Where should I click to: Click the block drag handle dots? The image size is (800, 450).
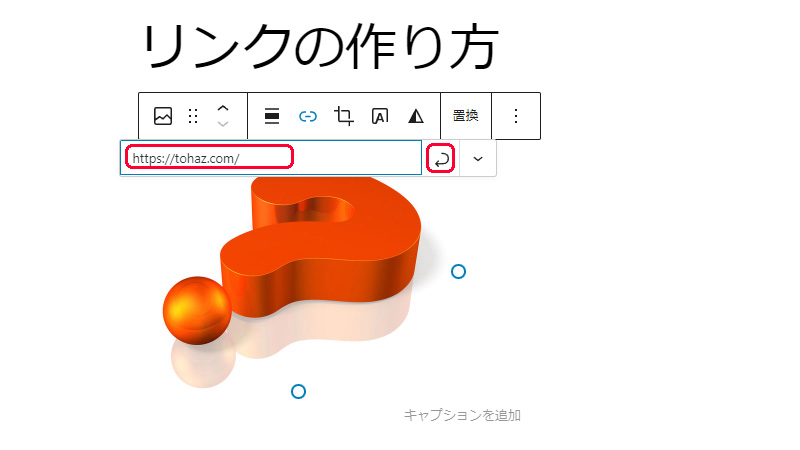tap(193, 116)
